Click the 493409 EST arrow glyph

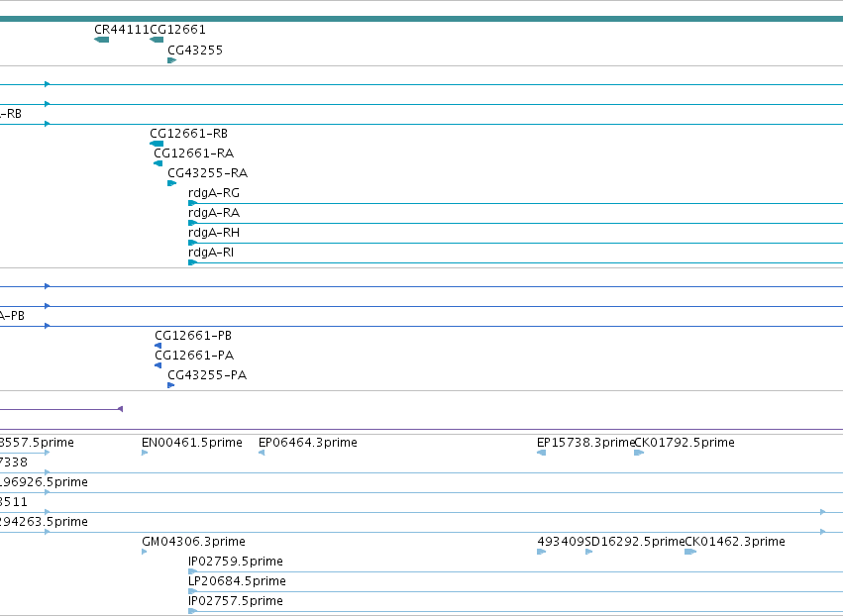542,552
